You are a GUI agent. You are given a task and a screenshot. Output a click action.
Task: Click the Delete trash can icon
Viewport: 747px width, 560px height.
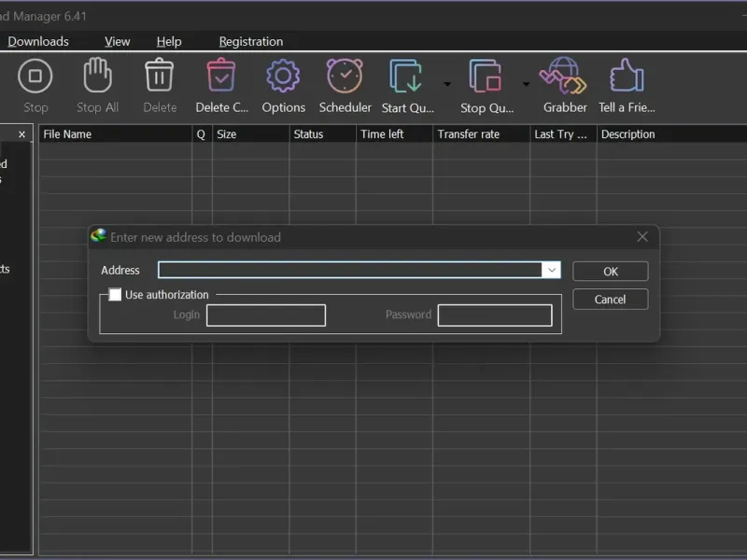159,75
